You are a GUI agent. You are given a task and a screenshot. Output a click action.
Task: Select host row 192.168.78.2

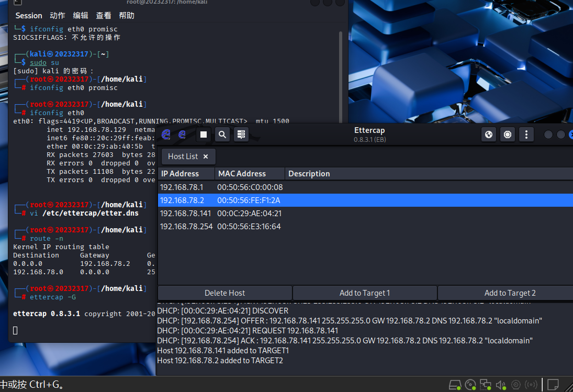pyautogui.click(x=365, y=200)
